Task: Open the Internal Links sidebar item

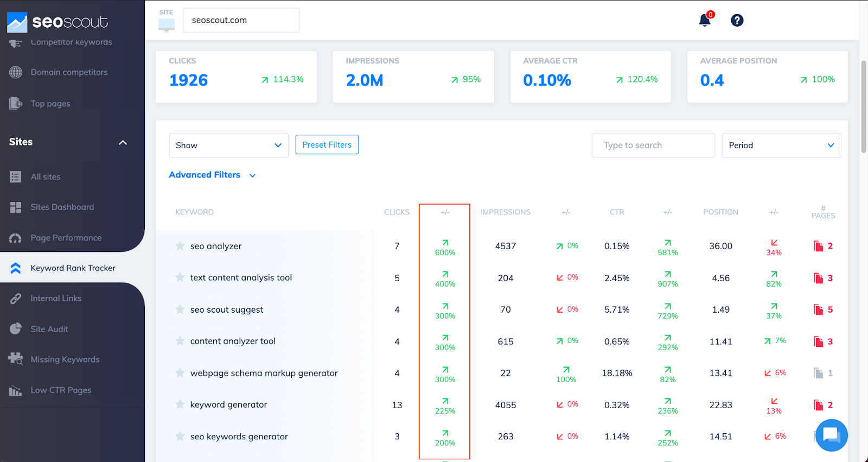Action: (x=56, y=299)
